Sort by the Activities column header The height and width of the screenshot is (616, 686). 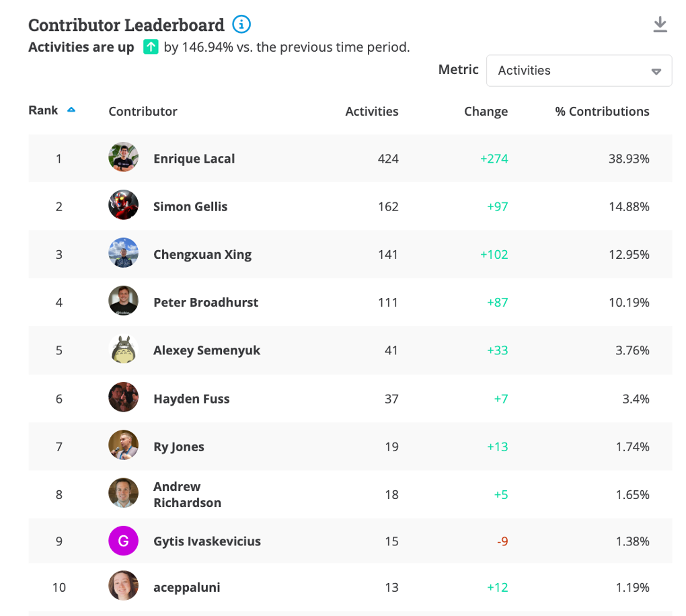371,111
